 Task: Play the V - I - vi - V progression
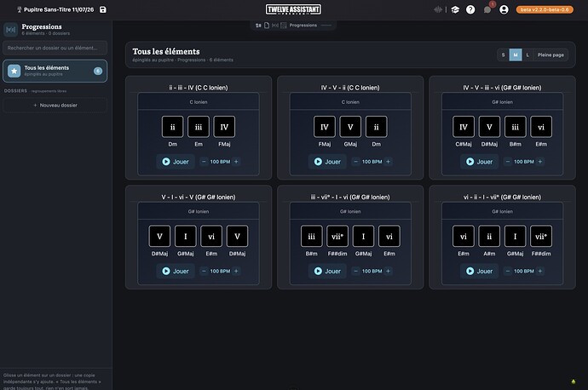click(x=176, y=272)
